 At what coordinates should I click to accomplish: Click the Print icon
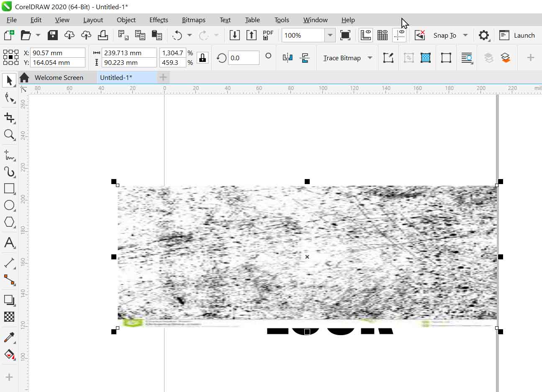[103, 35]
